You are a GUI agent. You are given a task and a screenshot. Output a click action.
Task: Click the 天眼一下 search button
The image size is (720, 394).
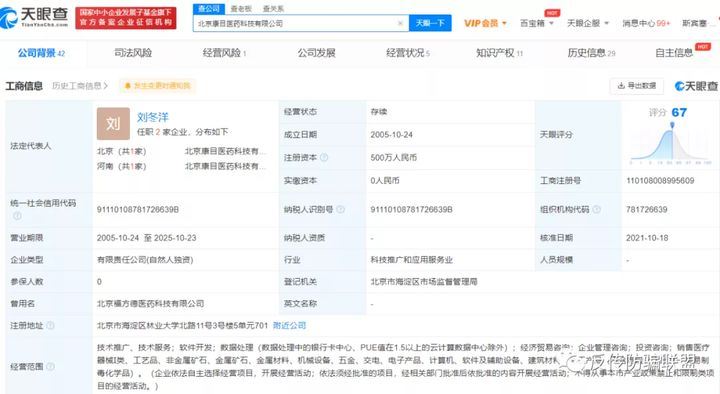430,23
